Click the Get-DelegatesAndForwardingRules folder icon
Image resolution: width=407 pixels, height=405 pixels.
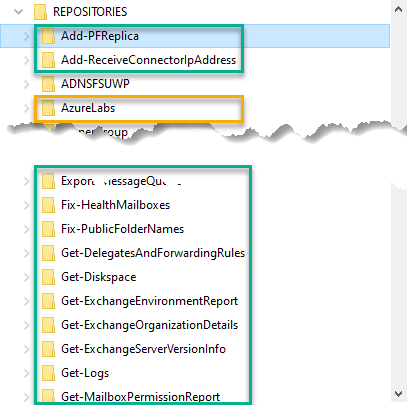tap(48, 253)
